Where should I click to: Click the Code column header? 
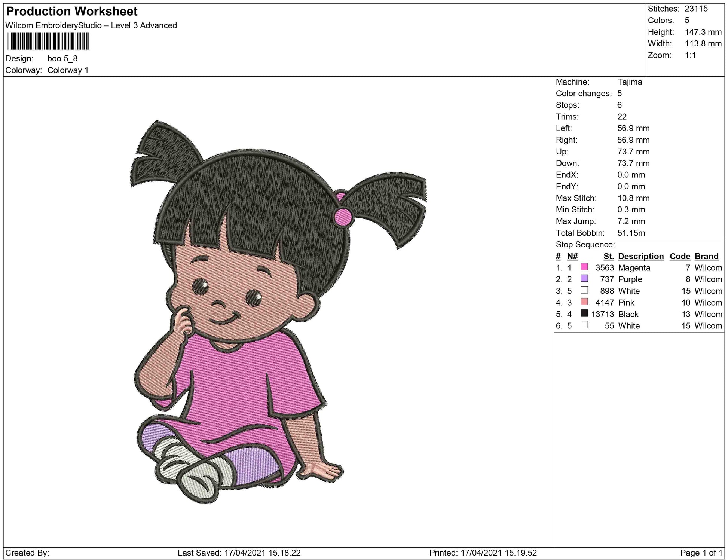click(x=680, y=256)
